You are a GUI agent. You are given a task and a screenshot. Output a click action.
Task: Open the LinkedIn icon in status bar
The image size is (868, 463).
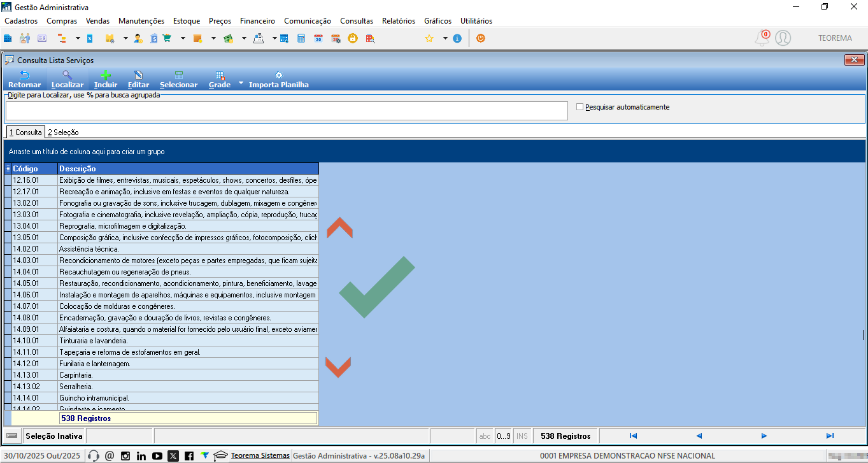click(x=141, y=455)
